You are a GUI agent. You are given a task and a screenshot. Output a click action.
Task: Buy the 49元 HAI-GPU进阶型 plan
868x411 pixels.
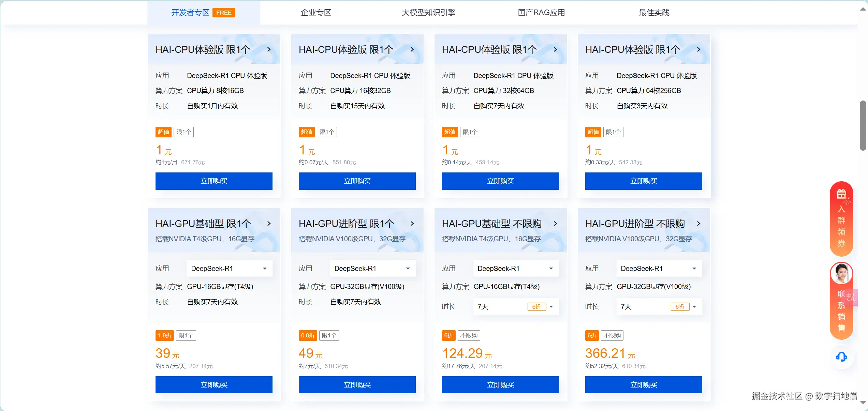(357, 385)
